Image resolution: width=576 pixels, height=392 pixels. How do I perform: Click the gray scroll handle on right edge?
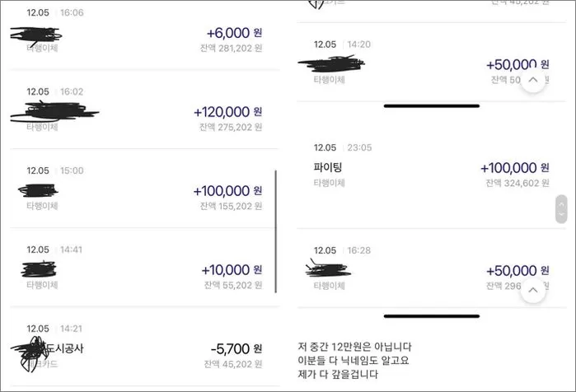561,209
